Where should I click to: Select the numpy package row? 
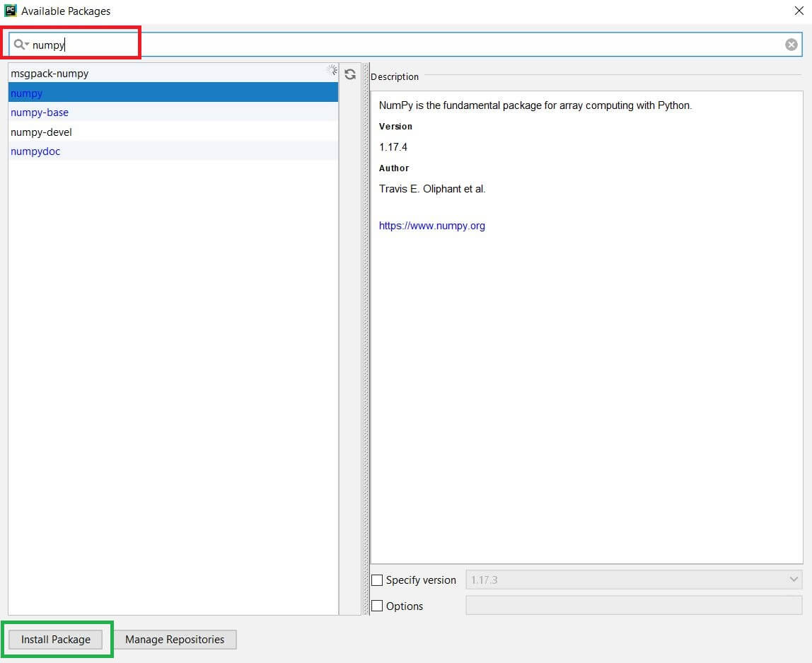point(173,93)
